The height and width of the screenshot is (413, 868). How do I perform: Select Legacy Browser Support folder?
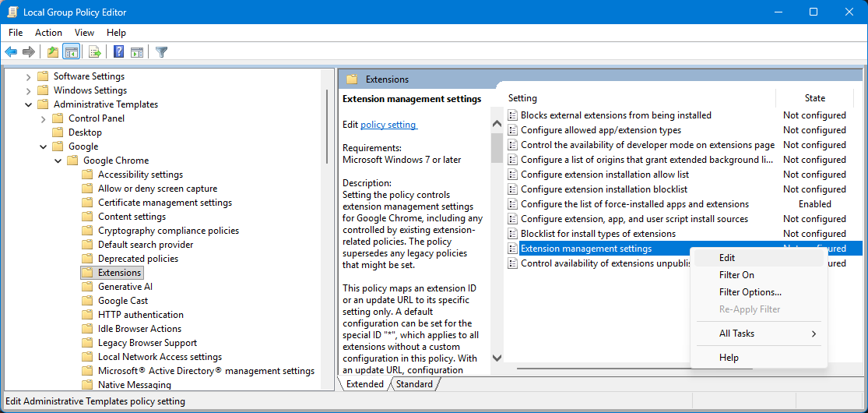147,343
